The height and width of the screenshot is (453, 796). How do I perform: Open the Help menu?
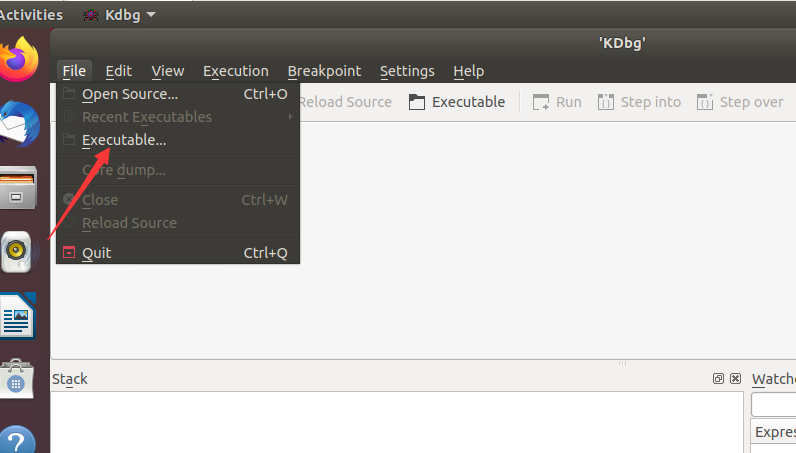point(469,71)
